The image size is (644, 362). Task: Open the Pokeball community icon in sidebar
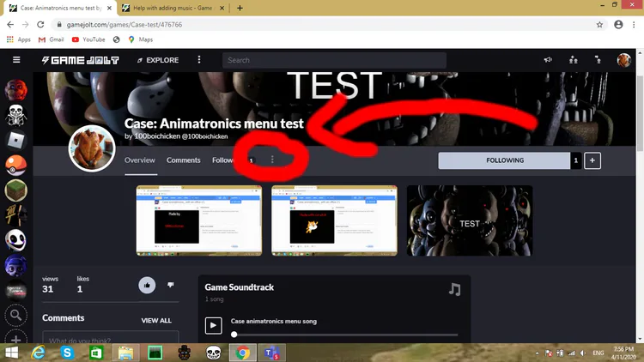16,166
